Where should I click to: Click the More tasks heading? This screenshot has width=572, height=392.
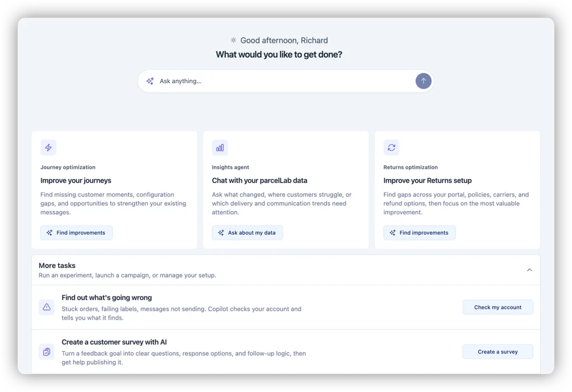pos(57,265)
